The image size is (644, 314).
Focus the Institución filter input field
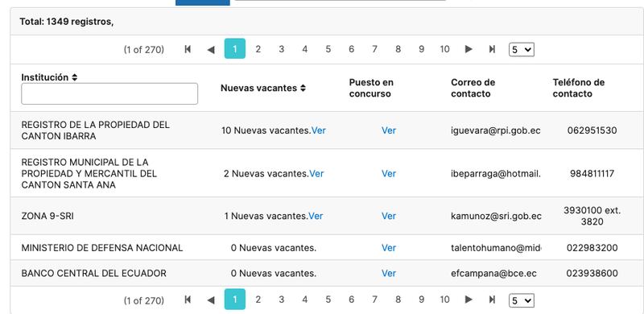(109, 93)
